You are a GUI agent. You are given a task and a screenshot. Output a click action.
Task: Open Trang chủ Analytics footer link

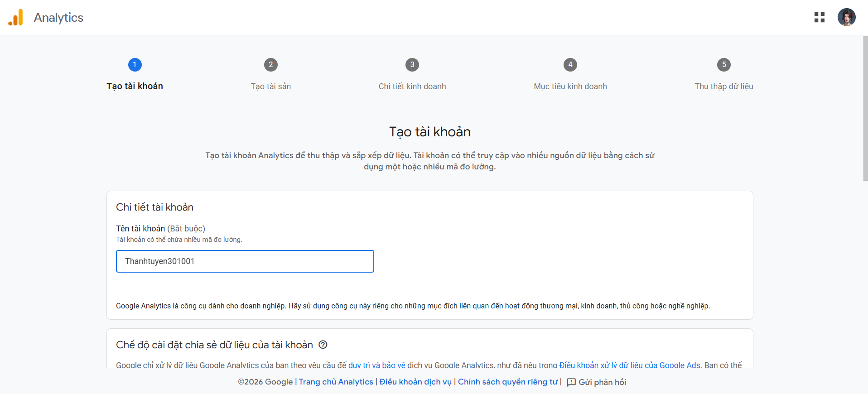click(x=336, y=382)
